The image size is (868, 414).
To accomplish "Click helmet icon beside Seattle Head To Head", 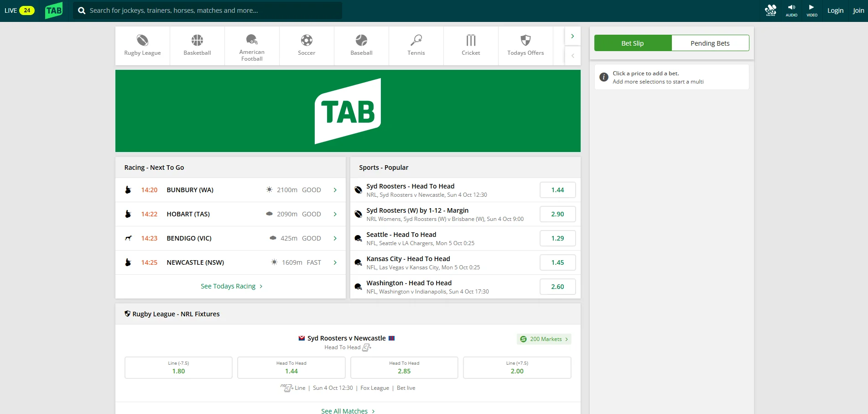I will pos(359,238).
